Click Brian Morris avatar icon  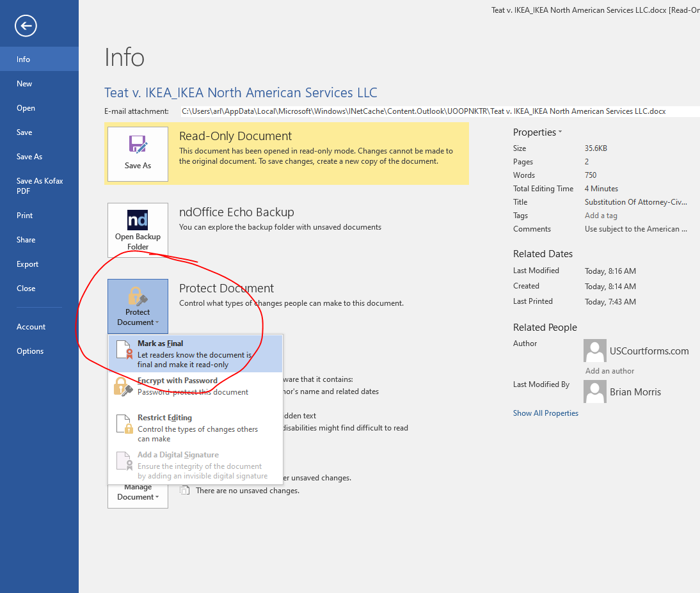point(595,391)
